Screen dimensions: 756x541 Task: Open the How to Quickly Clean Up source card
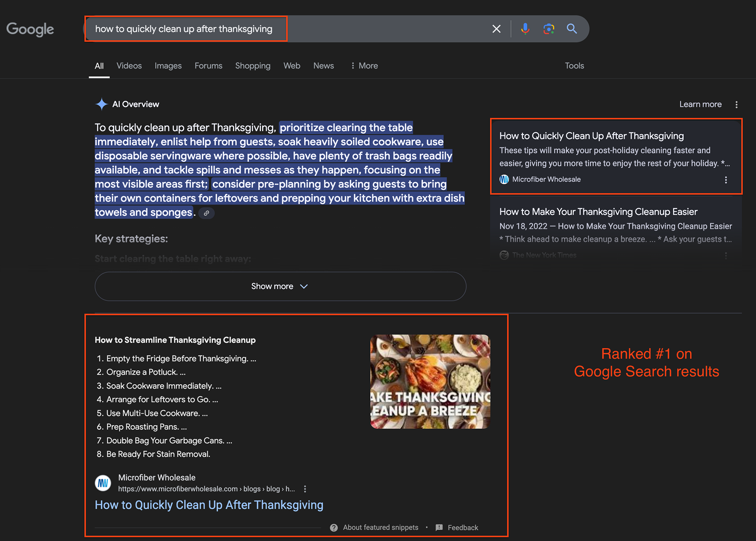616,157
